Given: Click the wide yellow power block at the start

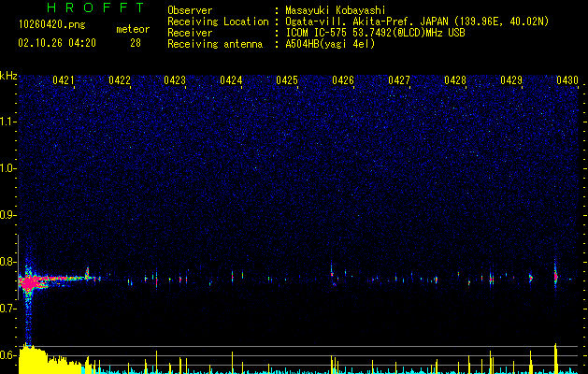Looking at the screenshot, I should (x=50, y=360).
